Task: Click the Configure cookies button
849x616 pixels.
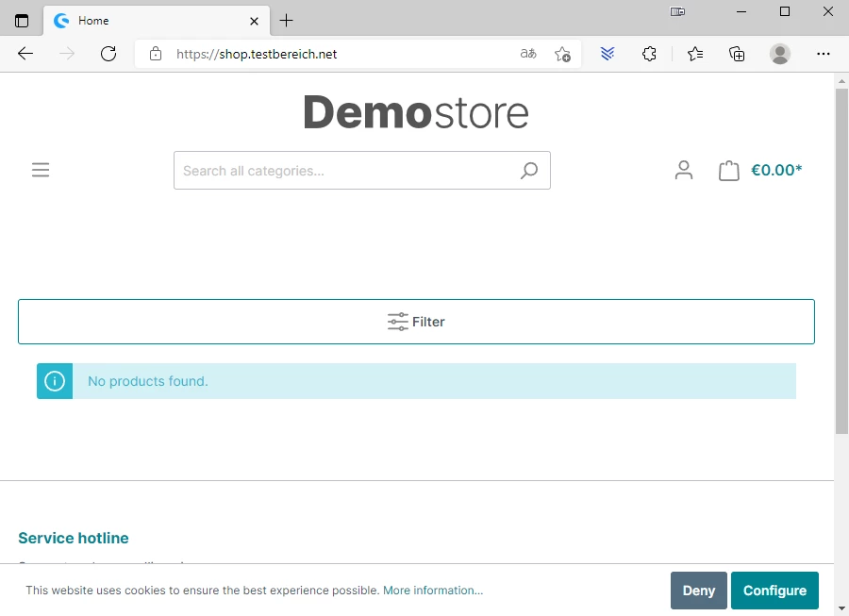Action: click(x=774, y=591)
